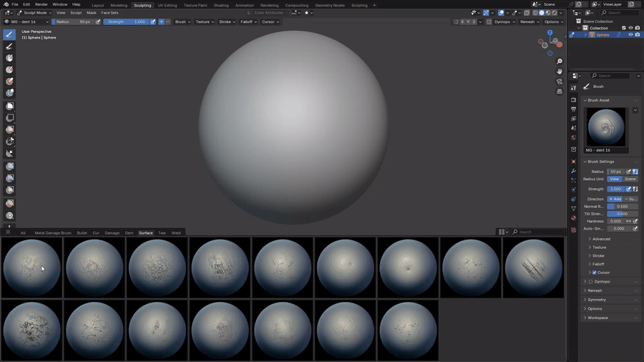This screenshot has width=644, height=362.
Task: Open the Texture properties checker icon
Action: 574,230
